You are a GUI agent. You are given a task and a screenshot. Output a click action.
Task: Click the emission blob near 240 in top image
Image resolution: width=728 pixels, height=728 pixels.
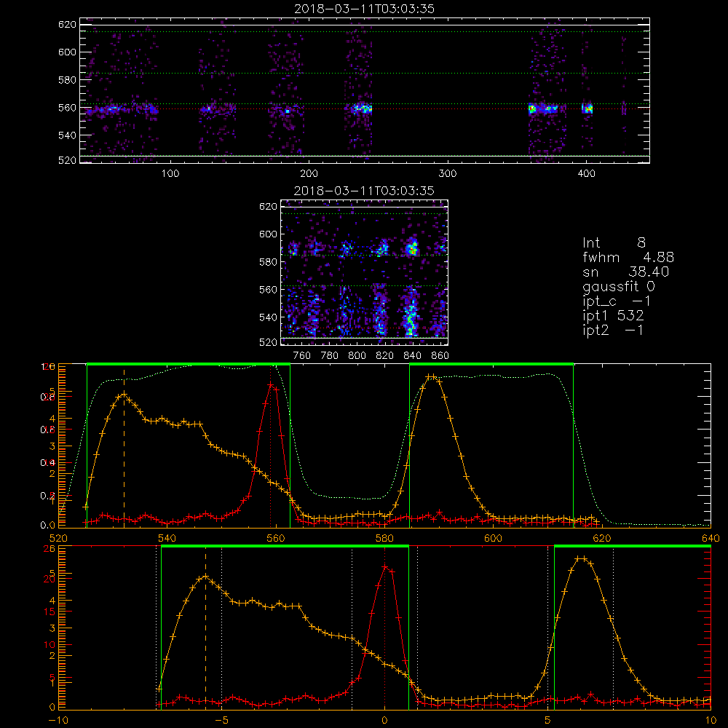[362, 109]
